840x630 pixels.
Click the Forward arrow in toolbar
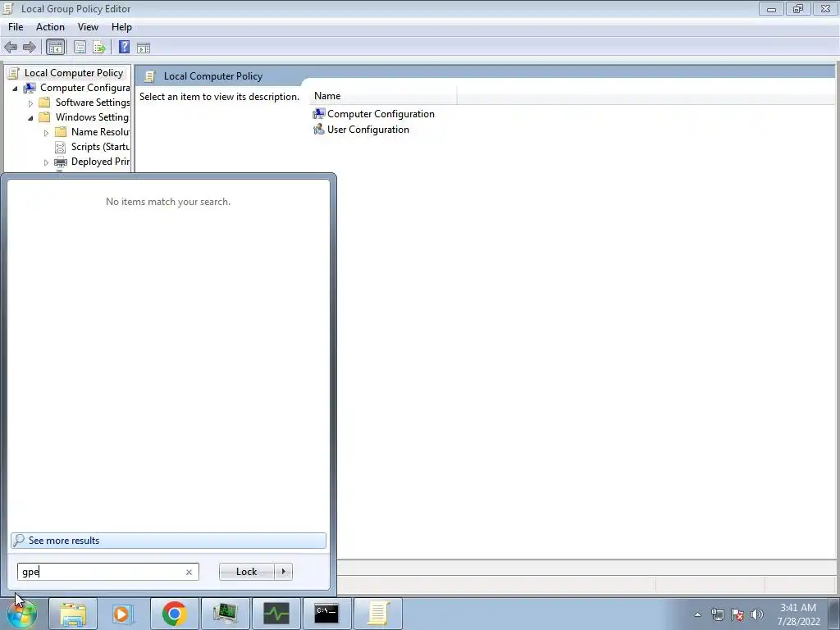30,47
